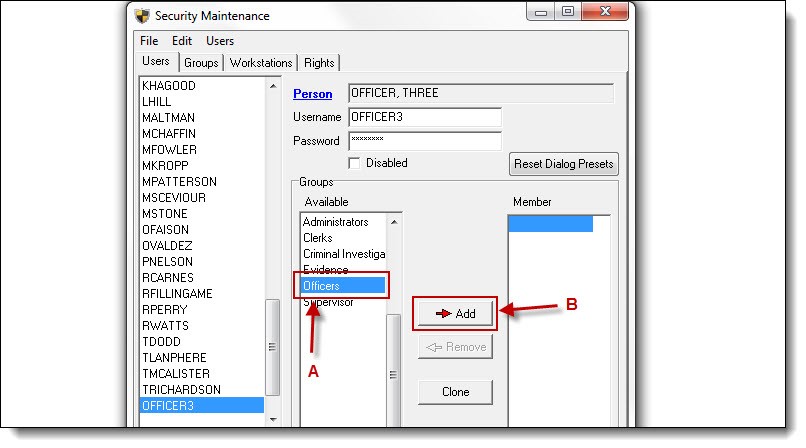Image resolution: width=806 pixels, height=448 pixels.
Task: Switch to the Workstations tab
Action: 261,62
